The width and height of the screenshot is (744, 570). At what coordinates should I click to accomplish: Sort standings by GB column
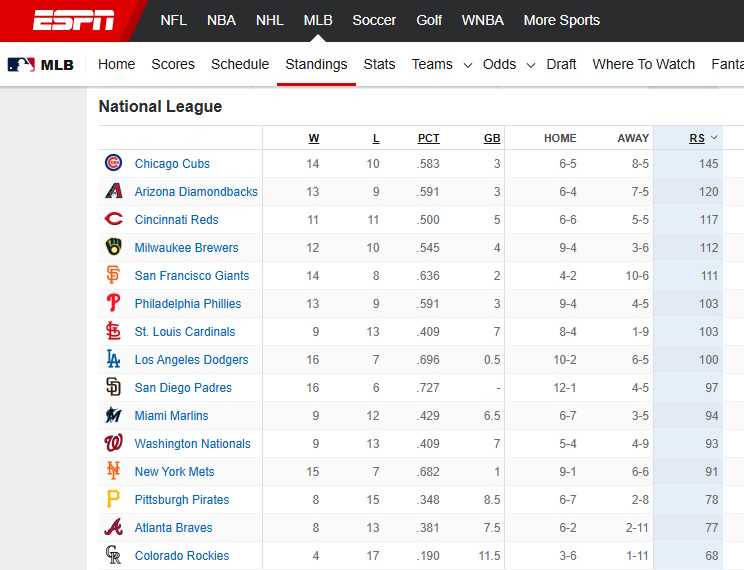click(492, 138)
